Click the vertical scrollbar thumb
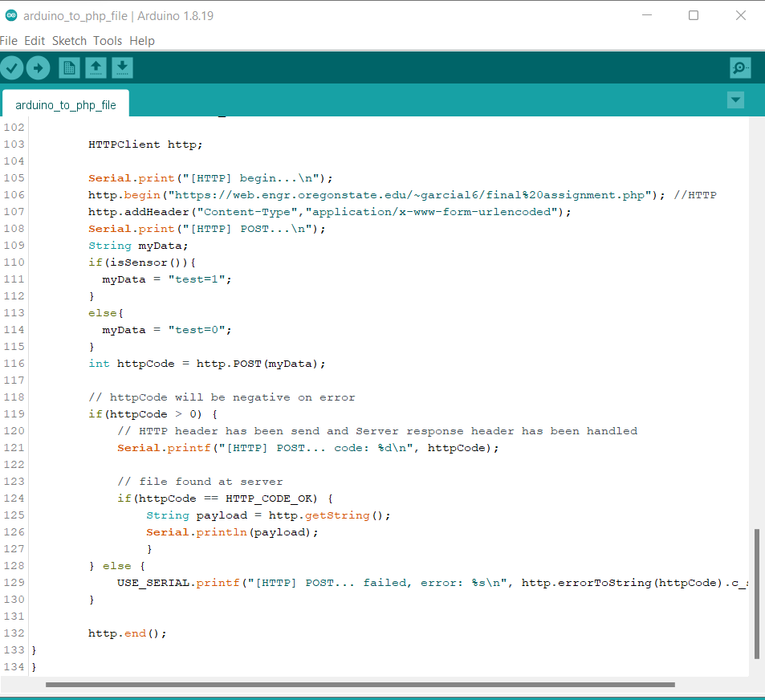The width and height of the screenshot is (765, 700). point(756,594)
